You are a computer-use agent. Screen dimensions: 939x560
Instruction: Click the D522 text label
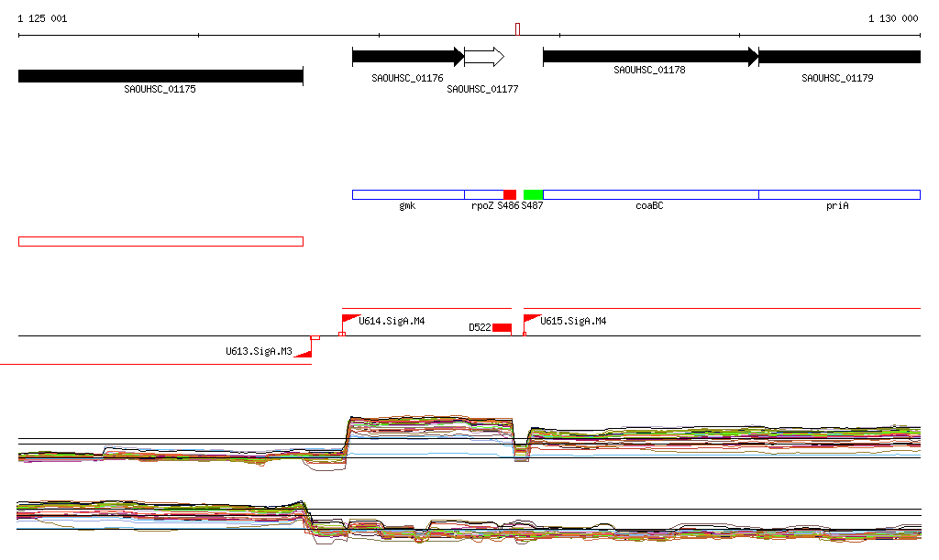click(x=480, y=328)
